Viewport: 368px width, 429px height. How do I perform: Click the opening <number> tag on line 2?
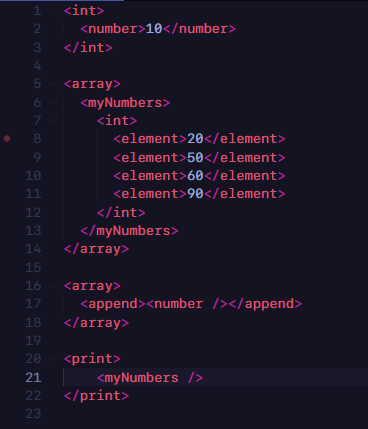pos(113,29)
